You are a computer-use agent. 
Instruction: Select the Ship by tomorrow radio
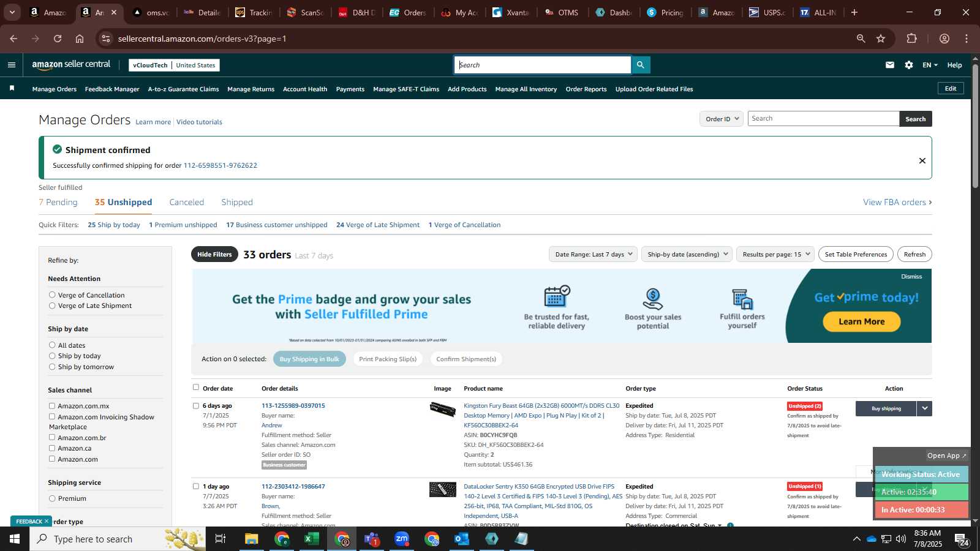52,366
